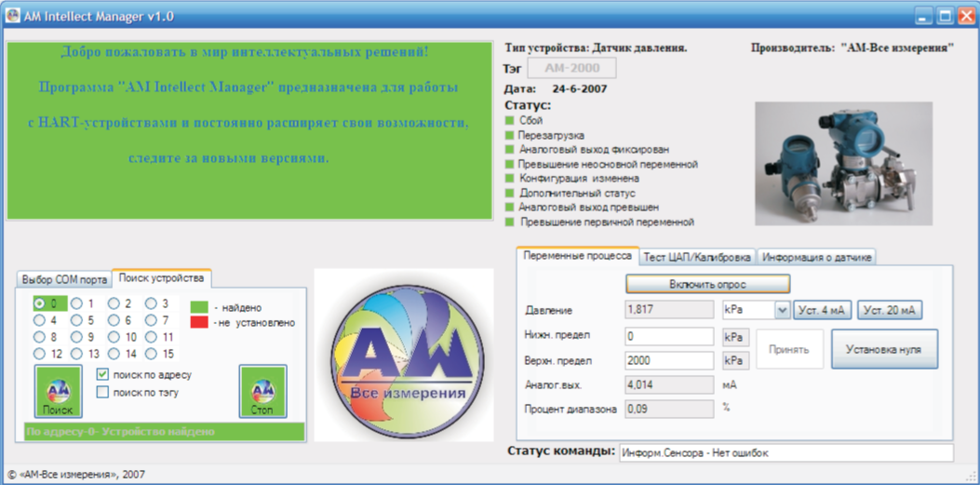This screenshot has height=485, width=980.
Task: Open the Переменные процесса tab
Action: (578, 256)
